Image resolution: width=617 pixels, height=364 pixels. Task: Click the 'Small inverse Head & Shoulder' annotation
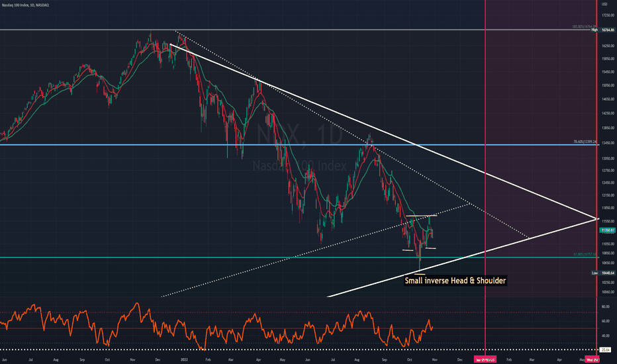[455, 281]
